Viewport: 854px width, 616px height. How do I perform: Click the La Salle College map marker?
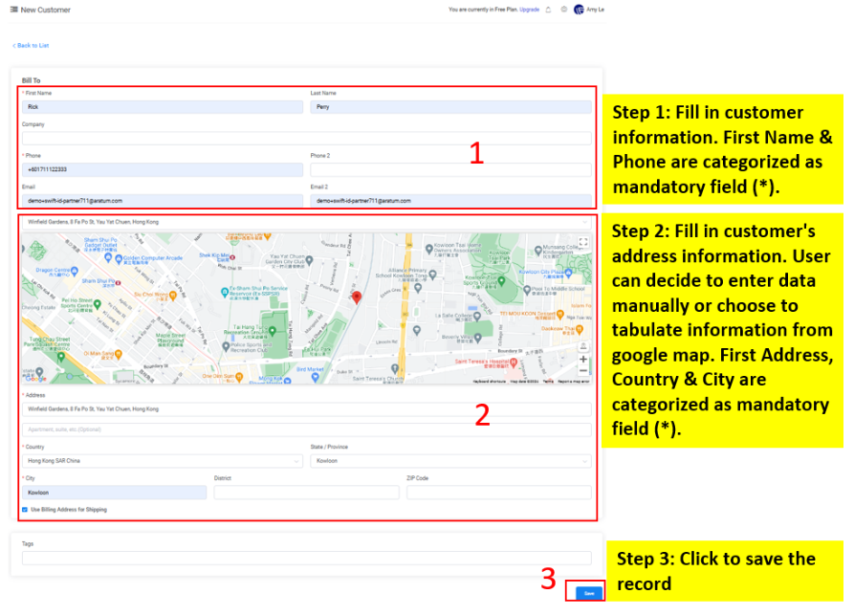click(x=477, y=316)
